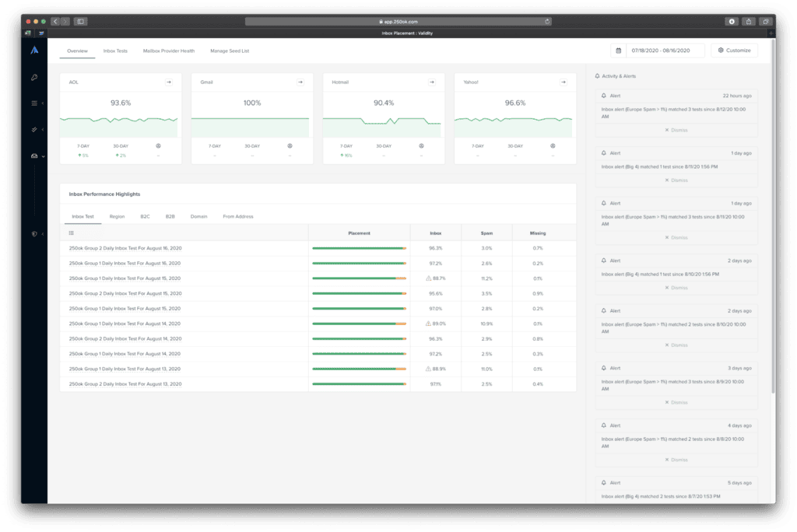Click bell icon of 22 hours ago alert
797x532 pixels.
pyautogui.click(x=604, y=96)
